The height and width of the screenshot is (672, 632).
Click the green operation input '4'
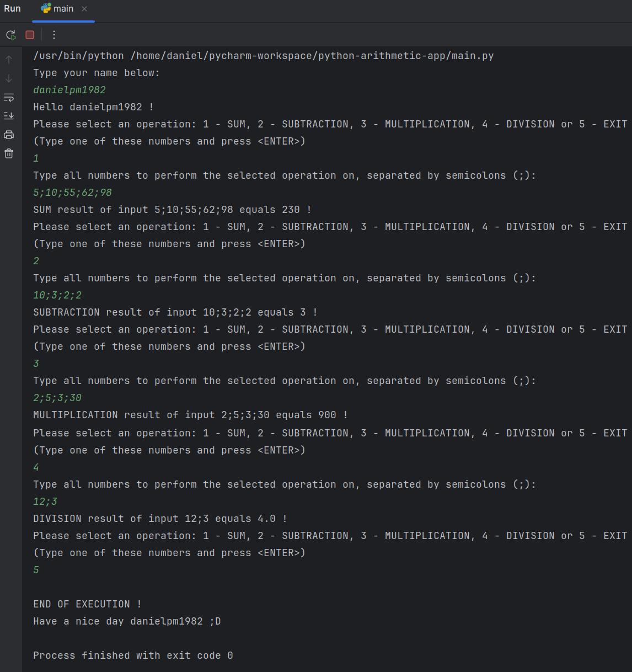pyautogui.click(x=36, y=467)
